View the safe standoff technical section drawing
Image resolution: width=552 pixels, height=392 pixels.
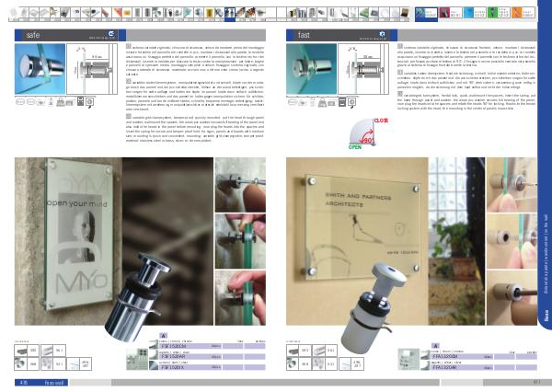pyautogui.click(x=92, y=69)
